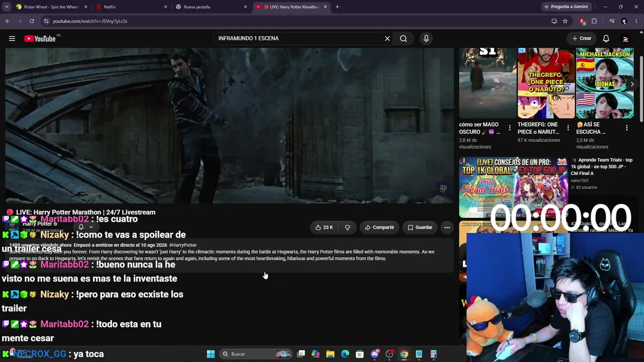This screenshot has height=362, width=644.
Task: Click the YouTube URL address bar
Action: click(x=297, y=21)
